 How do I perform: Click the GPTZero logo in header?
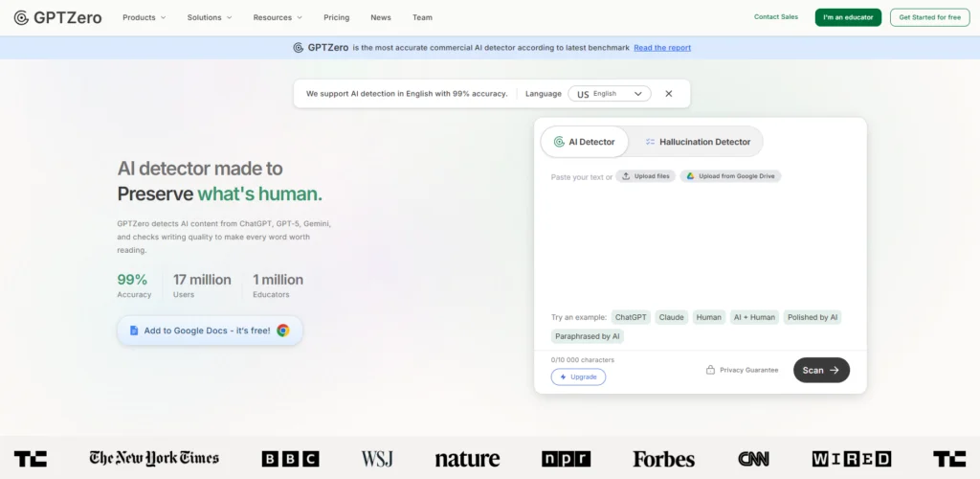coord(57,17)
